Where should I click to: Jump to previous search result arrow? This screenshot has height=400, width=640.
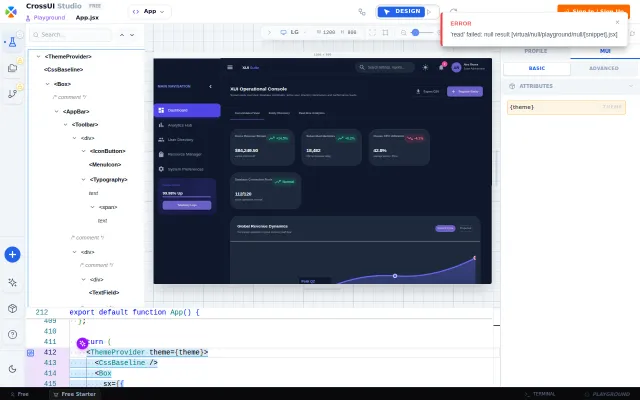pyautogui.click(x=122, y=35)
